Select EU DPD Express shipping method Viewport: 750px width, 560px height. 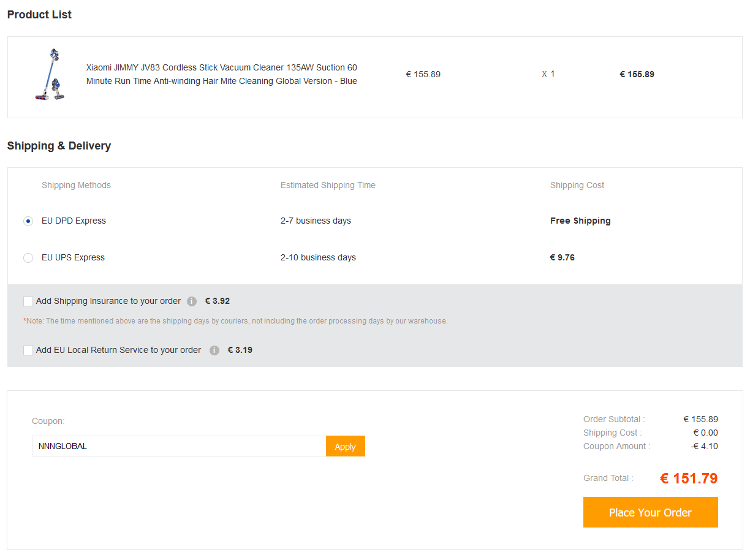pyautogui.click(x=28, y=221)
